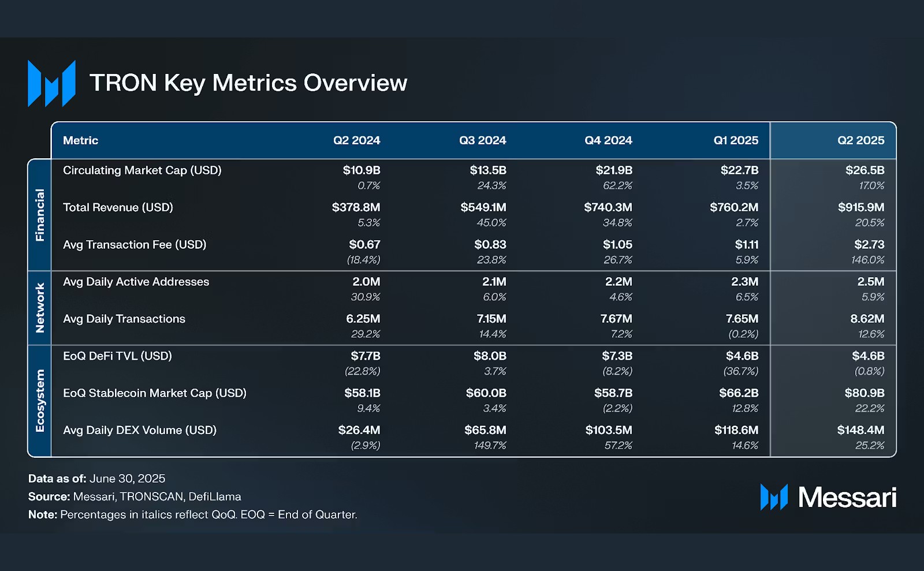Click the TRON Key Metrics Overview title
Screen dimensions: 924x571
[248, 83]
